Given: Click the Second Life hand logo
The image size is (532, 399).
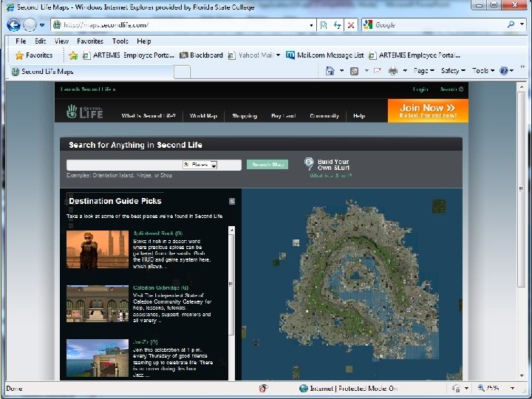Looking at the screenshot, I should click(84, 112).
